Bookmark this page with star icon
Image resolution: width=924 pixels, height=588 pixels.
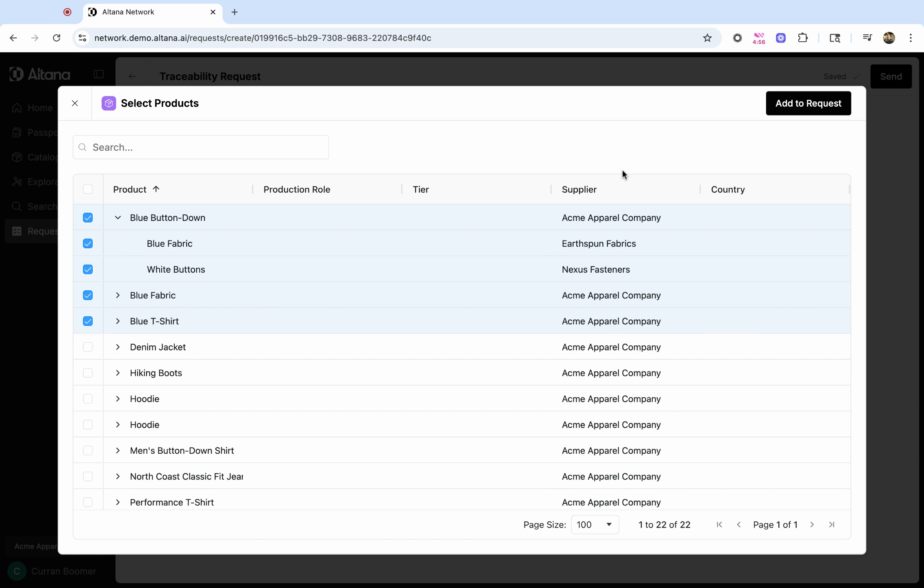pos(707,38)
